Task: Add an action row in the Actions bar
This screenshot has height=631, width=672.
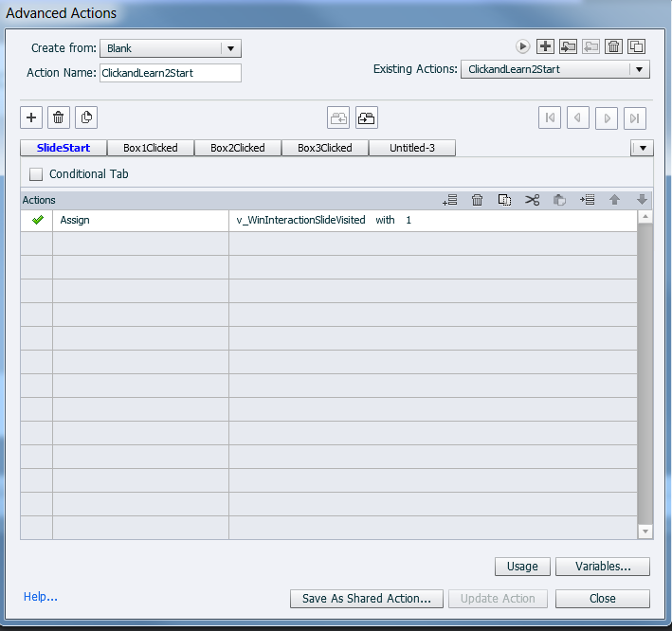Action: coord(450,200)
